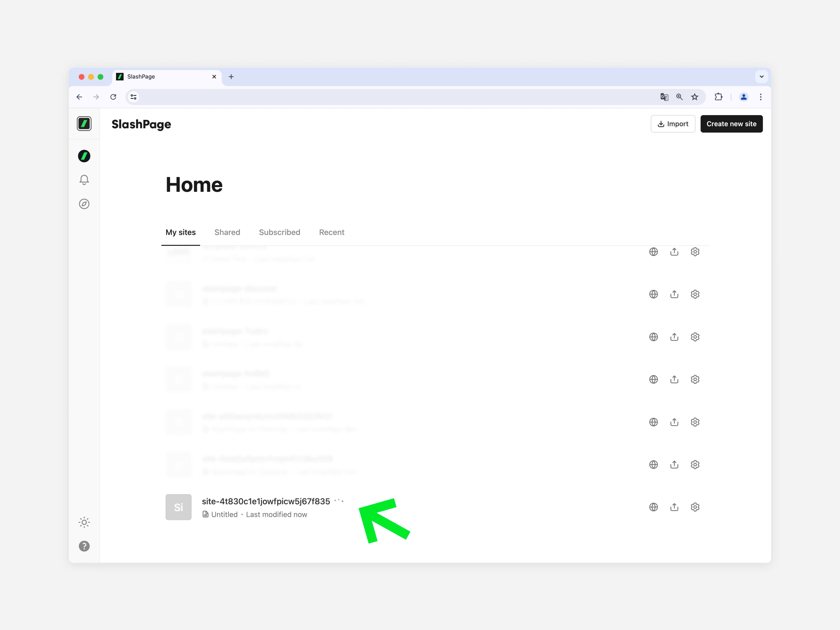Open site-4t830c1e1jowfpicw5j67f835
The image size is (840, 630).
pyautogui.click(x=266, y=501)
